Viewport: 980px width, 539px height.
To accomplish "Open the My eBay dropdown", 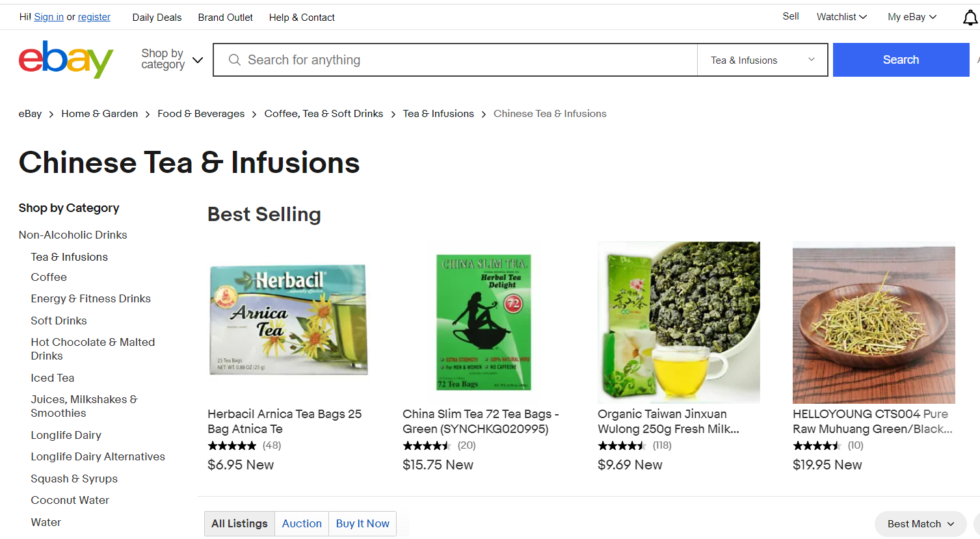I will [910, 16].
